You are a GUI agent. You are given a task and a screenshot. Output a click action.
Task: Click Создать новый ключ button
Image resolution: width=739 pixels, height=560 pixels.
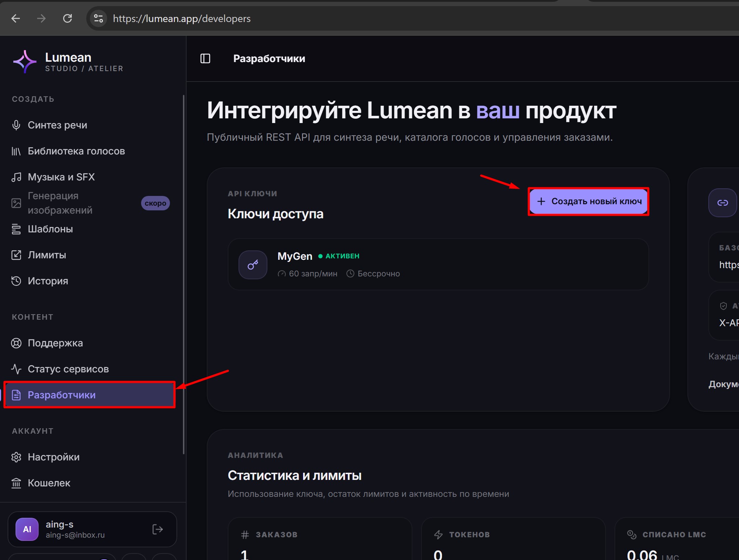tap(589, 201)
